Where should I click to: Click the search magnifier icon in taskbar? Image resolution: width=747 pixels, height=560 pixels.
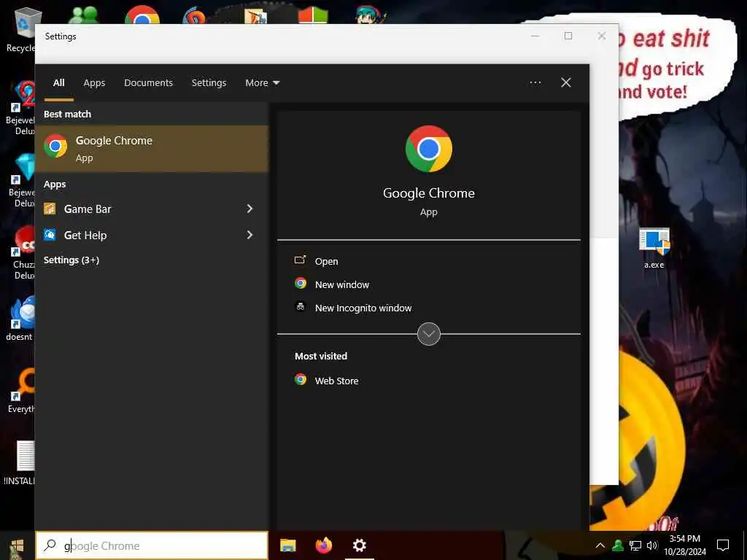[50, 545]
